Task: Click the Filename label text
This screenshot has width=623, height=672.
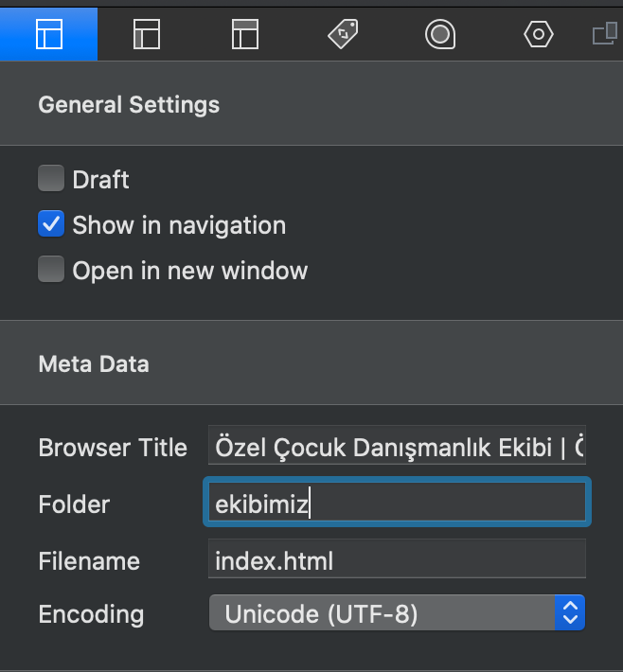Action: tap(89, 561)
